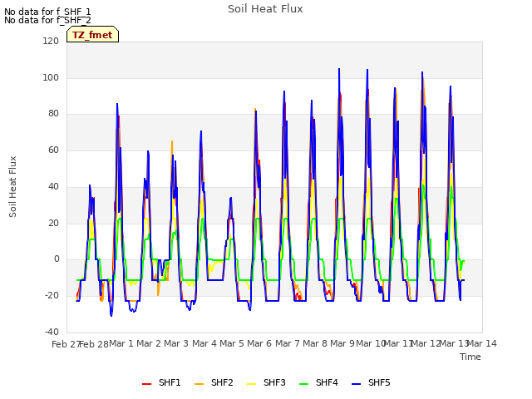Click the orange SHF2 legend line marker

click(x=199, y=384)
